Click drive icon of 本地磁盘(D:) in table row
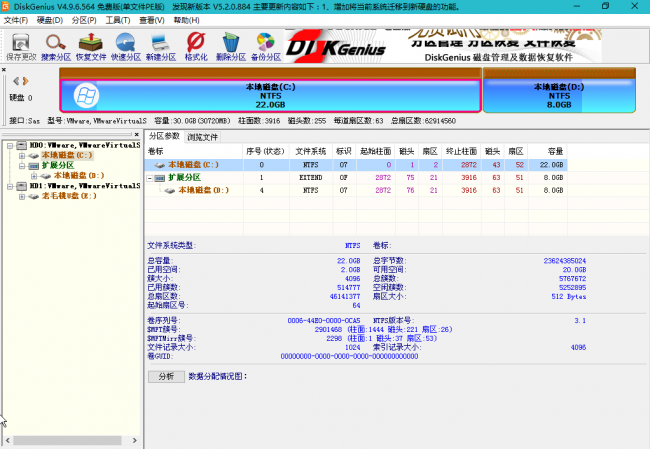 point(169,190)
